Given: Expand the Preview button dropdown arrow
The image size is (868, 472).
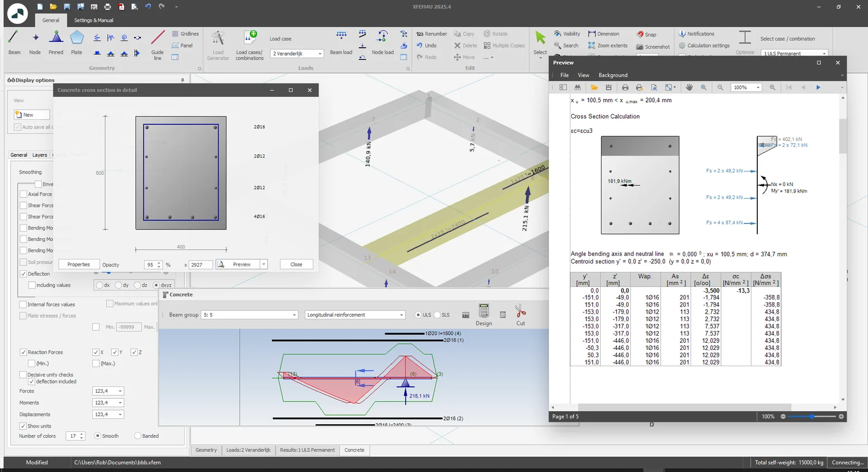Looking at the screenshot, I should (264, 264).
